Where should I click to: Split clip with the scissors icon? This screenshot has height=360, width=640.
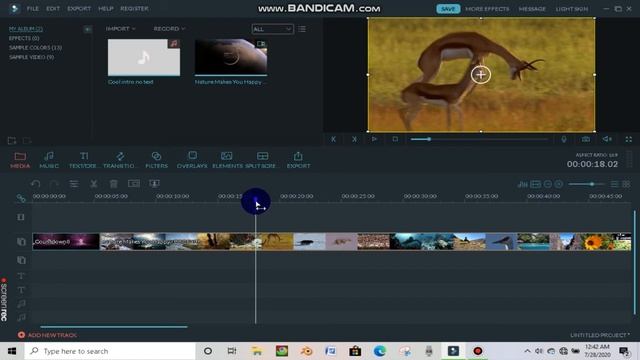(x=93, y=184)
